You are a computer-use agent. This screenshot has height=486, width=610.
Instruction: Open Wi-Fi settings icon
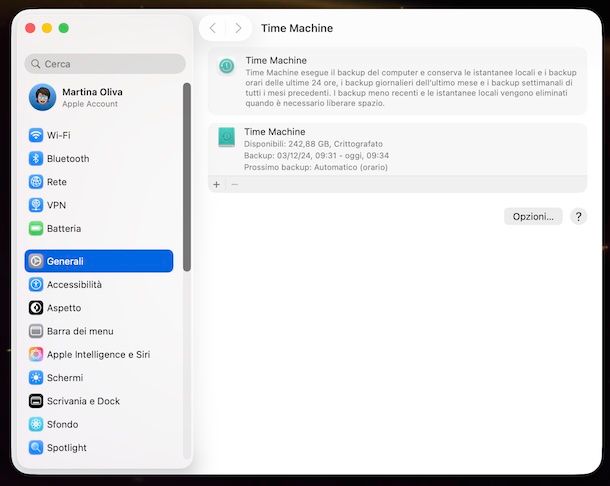[36, 135]
